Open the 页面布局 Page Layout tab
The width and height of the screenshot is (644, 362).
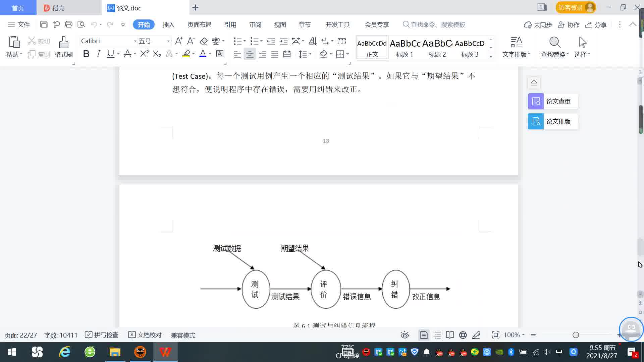pos(199,24)
